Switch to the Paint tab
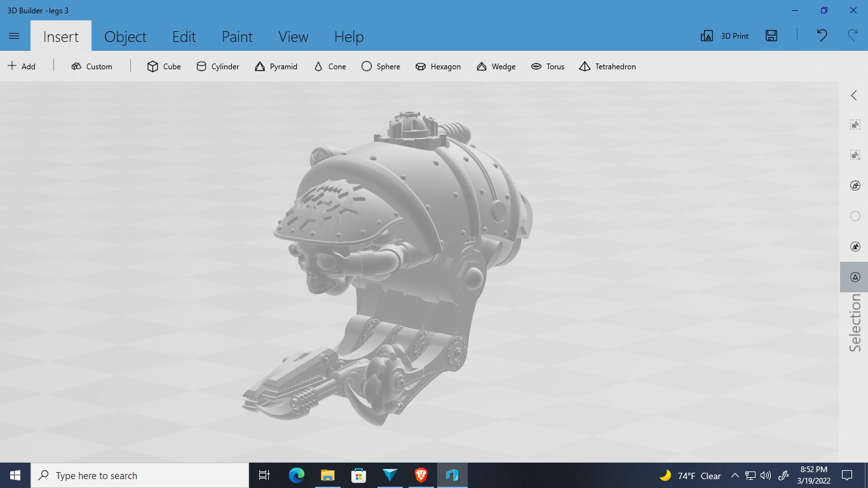This screenshot has height=488, width=868. [x=236, y=37]
